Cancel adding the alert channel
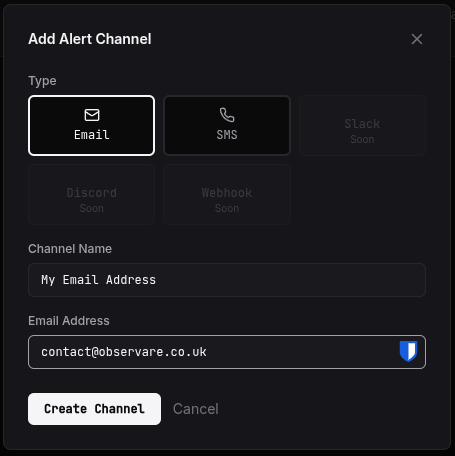 [196, 409]
